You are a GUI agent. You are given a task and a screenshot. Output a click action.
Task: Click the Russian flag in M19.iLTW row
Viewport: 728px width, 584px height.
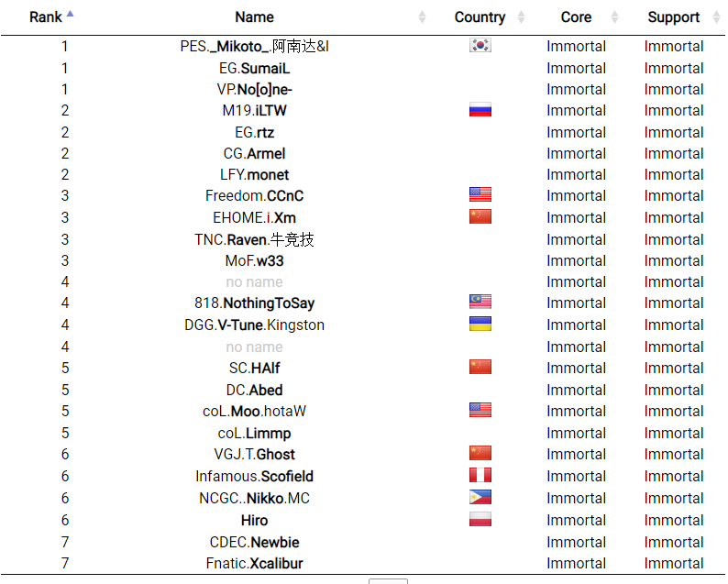click(480, 110)
